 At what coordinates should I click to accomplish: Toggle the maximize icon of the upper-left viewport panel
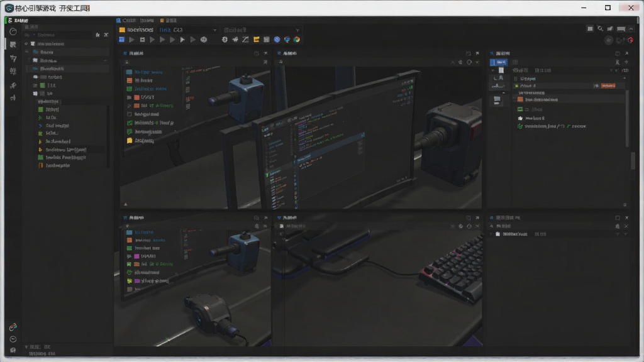coord(257,53)
